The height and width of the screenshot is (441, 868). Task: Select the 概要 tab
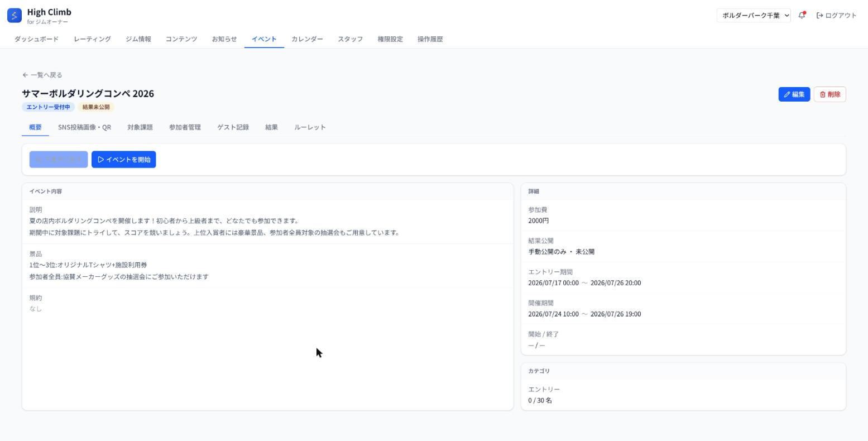point(35,127)
